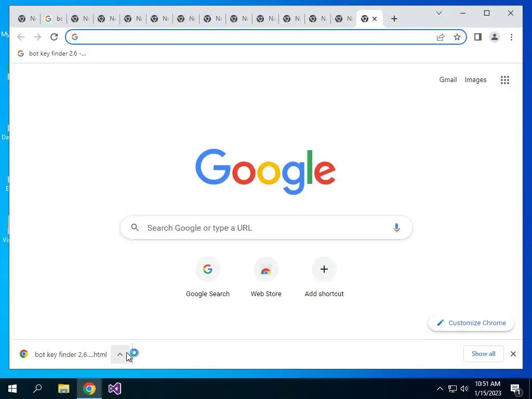Viewport: 532px width, 399px height.
Task: Click the Google logo
Action: [x=265, y=172]
